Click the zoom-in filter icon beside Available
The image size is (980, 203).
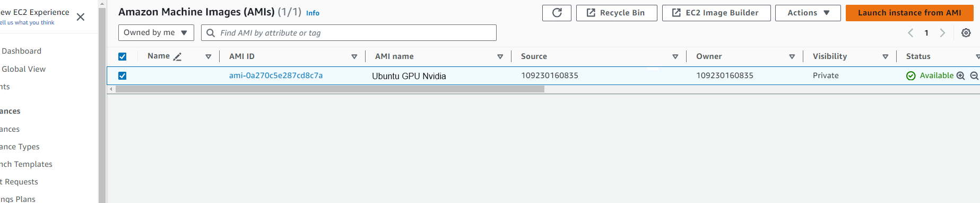[x=960, y=76]
